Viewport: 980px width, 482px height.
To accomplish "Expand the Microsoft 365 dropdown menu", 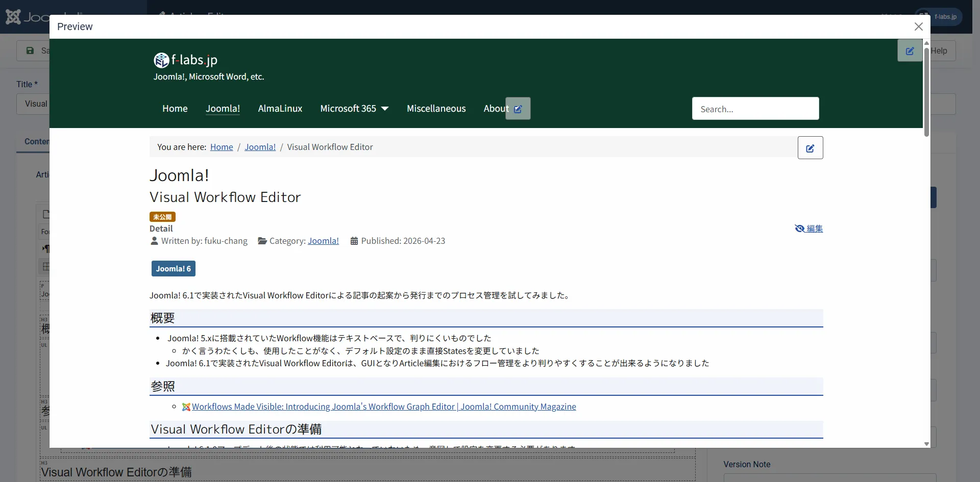I will pyautogui.click(x=354, y=109).
